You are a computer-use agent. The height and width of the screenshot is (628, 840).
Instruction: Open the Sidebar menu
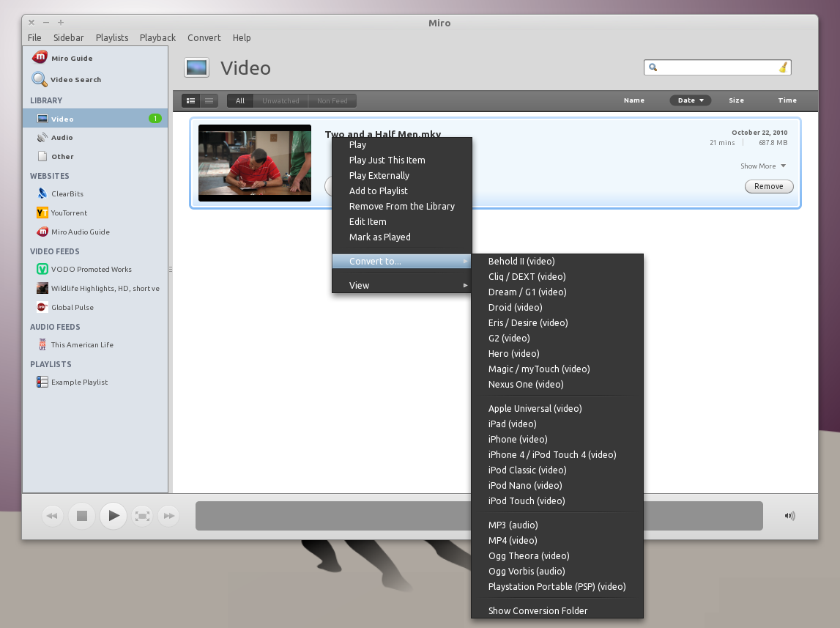pyautogui.click(x=69, y=37)
